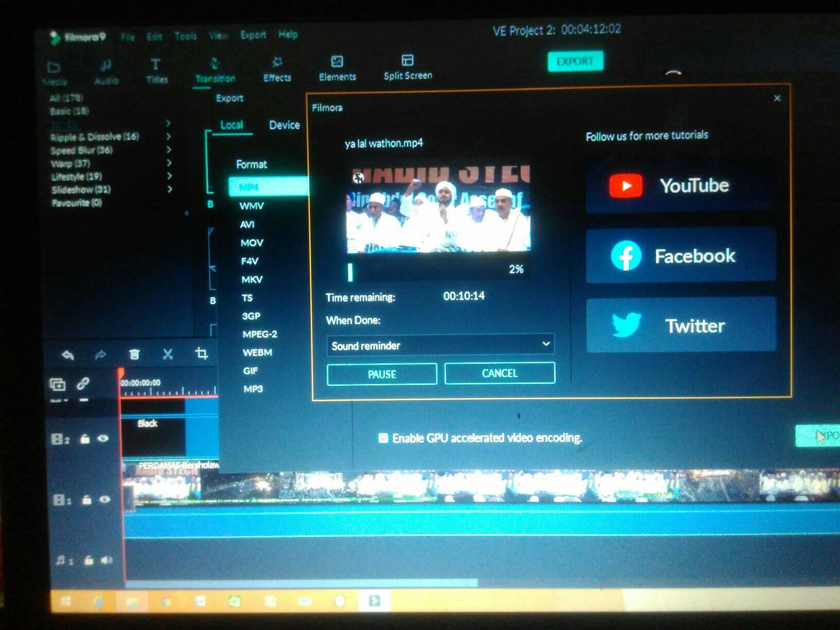Open the Windows Start menu
This screenshot has height=630, width=840.
coord(66,601)
